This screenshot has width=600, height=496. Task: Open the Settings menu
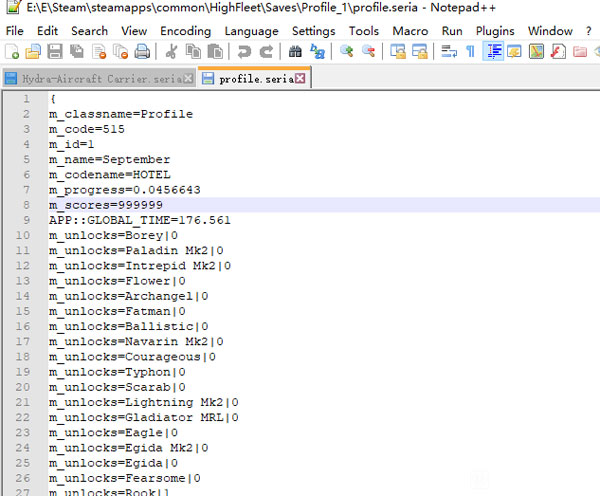click(x=313, y=31)
